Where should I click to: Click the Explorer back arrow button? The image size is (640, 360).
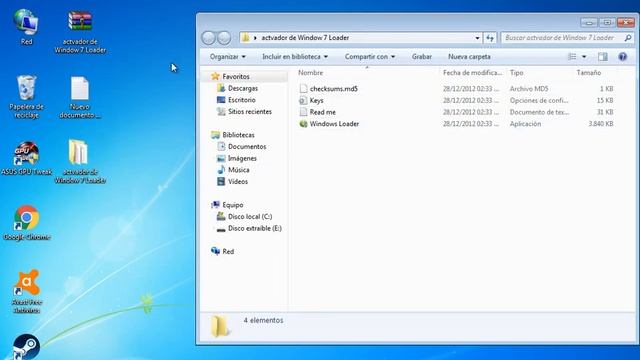(x=209, y=38)
